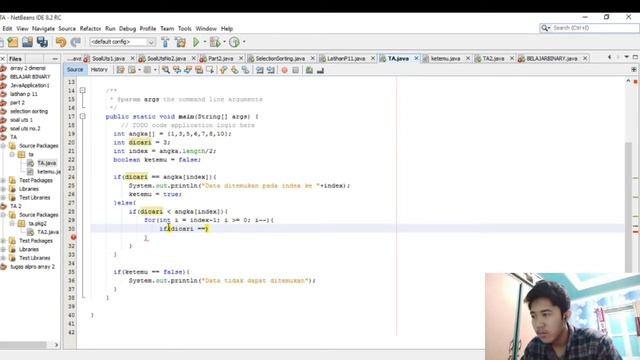Open the Window menu
The image size is (640, 360).
(x=206, y=29)
